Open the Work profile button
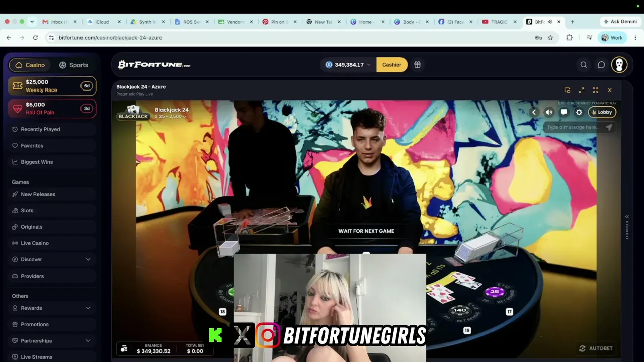The image size is (644, 362). (x=612, y=38)
